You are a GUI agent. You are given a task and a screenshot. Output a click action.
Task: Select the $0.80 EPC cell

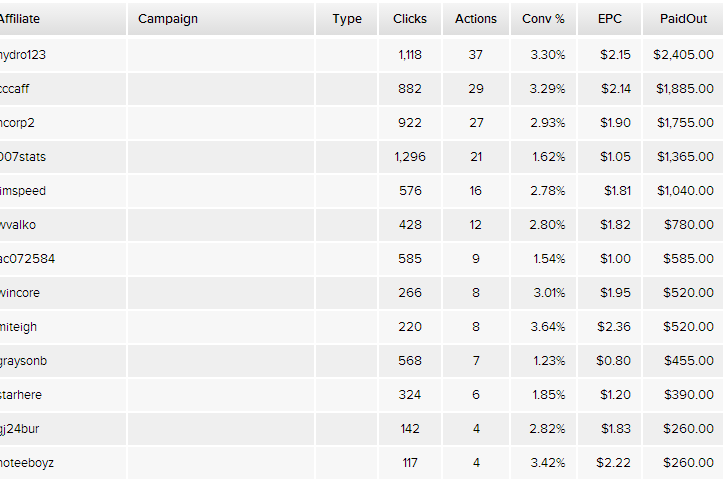click(x=613, y=361)
